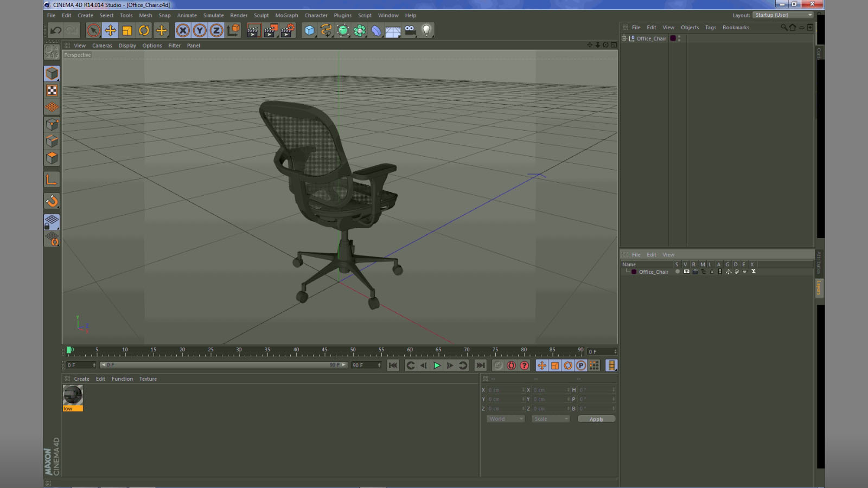
Task: Toggle snapping magnet icon
Action: tap(52, 201)
